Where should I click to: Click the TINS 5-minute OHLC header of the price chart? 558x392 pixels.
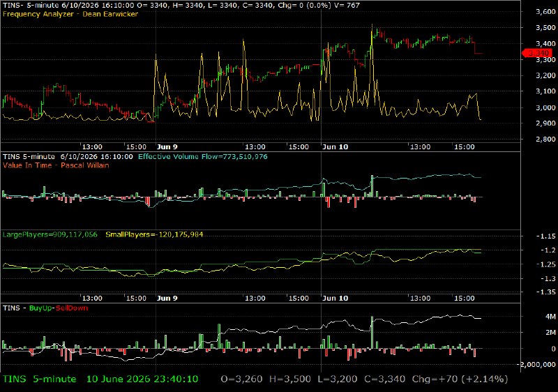click(181, 6)
